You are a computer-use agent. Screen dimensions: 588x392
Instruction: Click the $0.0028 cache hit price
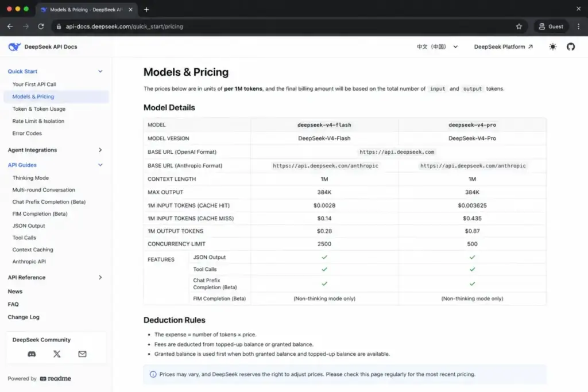[324, 205]
